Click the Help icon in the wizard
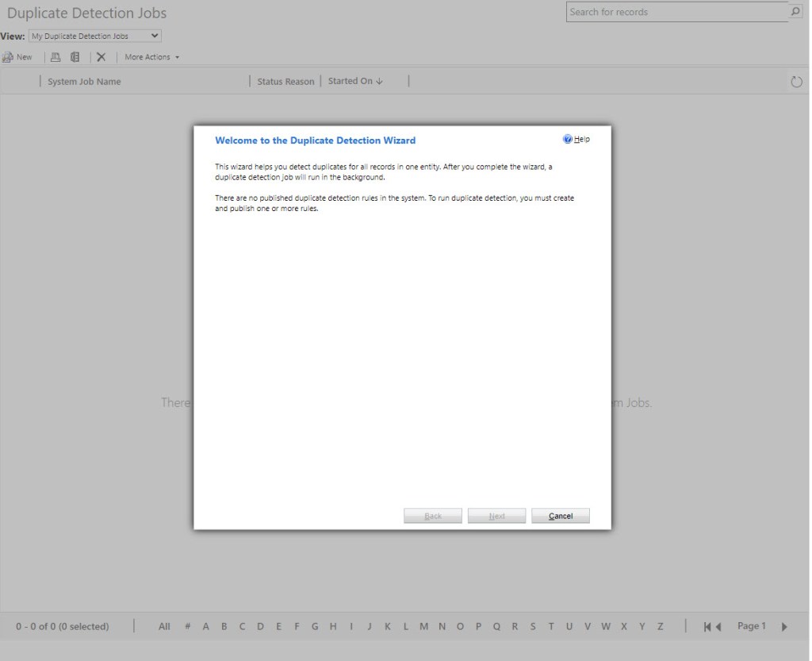The height and width of the screenshot is (661, 812). tap(568, 140)
